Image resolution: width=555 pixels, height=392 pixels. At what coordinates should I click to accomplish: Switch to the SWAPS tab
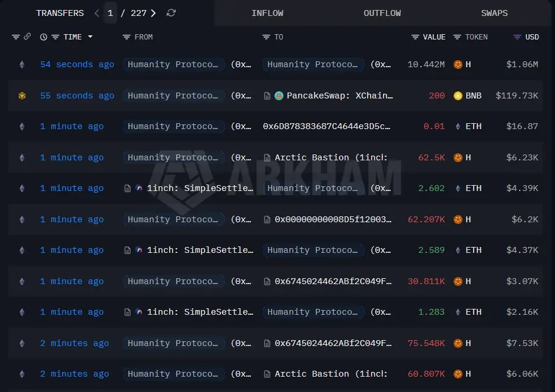[x=494, y=13]
